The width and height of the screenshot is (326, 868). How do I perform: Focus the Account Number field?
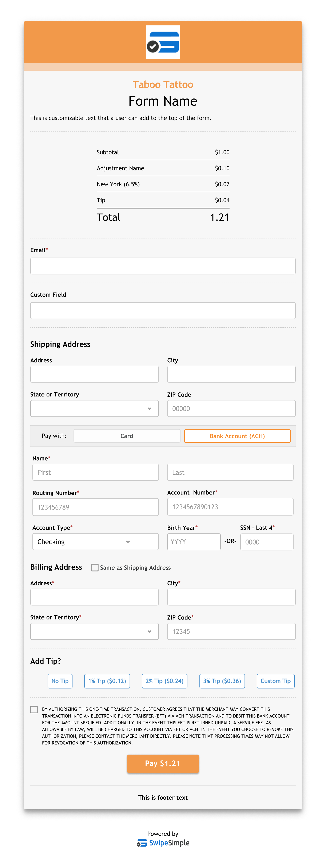tap(230, 507)
